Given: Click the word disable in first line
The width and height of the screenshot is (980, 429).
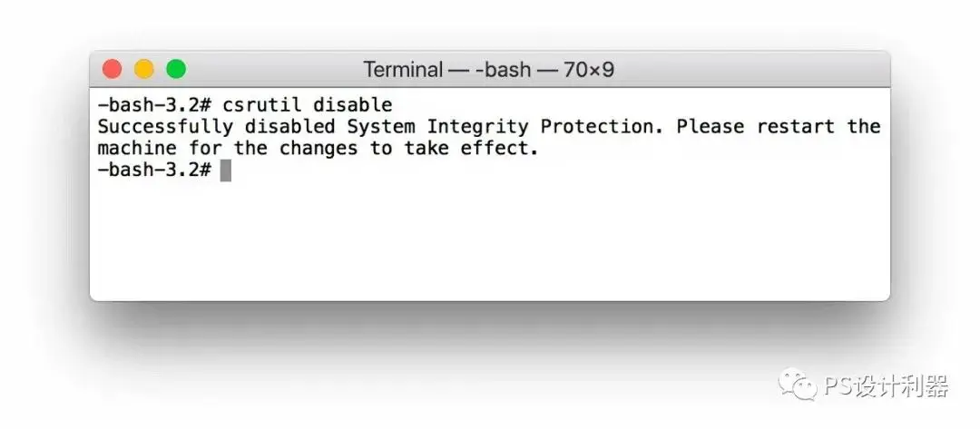Looking at the screenshot, I should click(352, 105).
